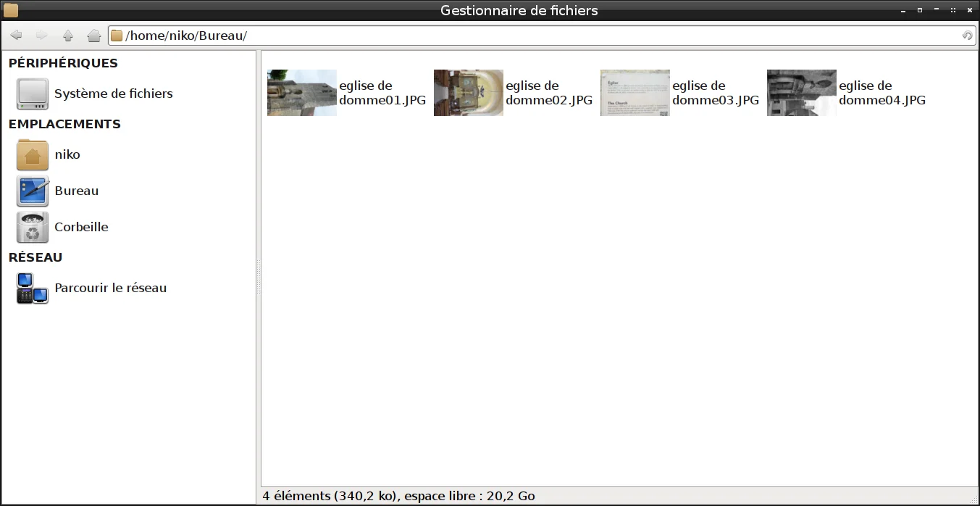
Task: Select thumbnail of eglise de domme02.JPG
Action: click(469, 93)
